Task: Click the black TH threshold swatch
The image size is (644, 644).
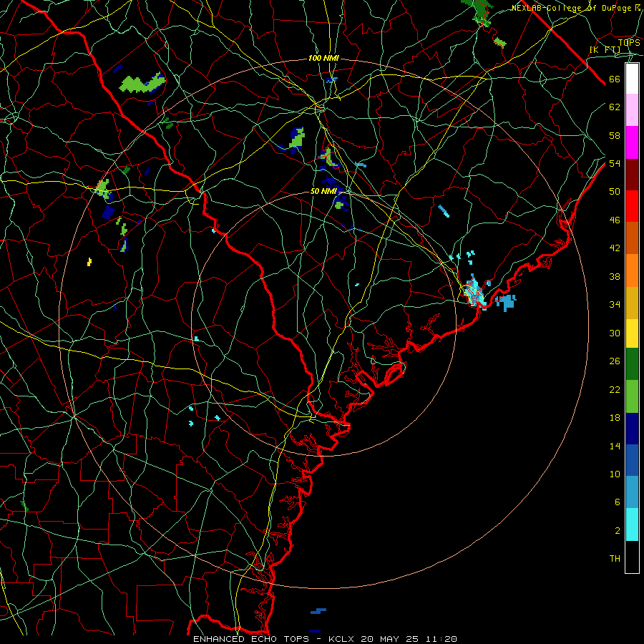Action: coord(632,557)
